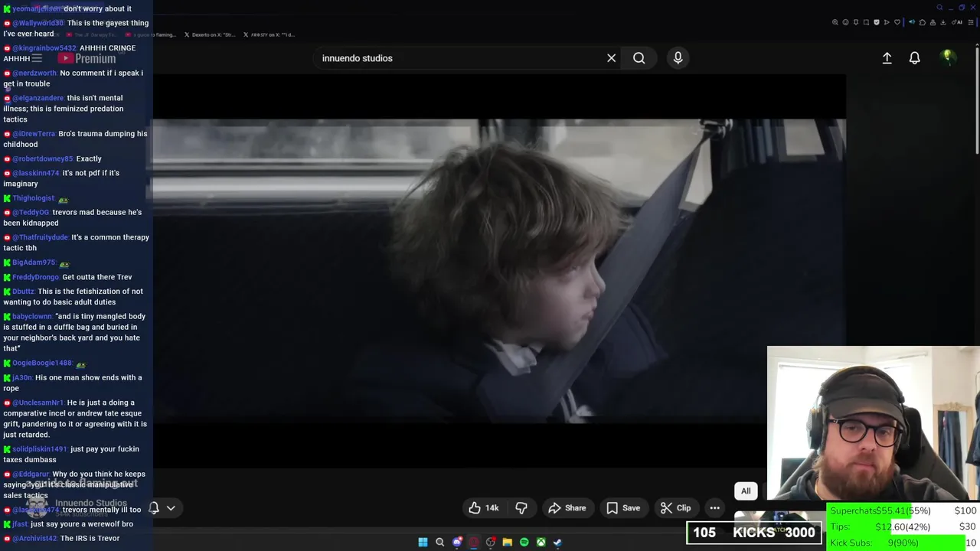980x551 pixels.
Task: Click the browser ad-block shield icon
Action: pos(877,22)
